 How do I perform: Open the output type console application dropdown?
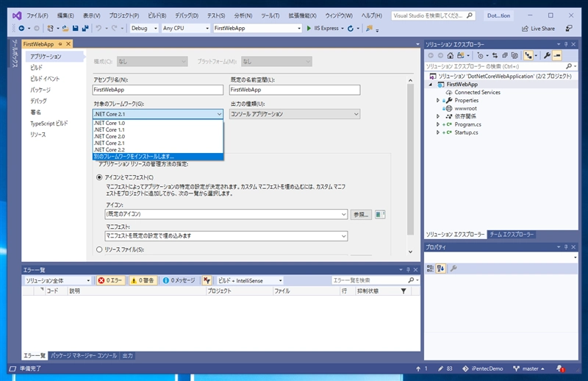[295, 114]
